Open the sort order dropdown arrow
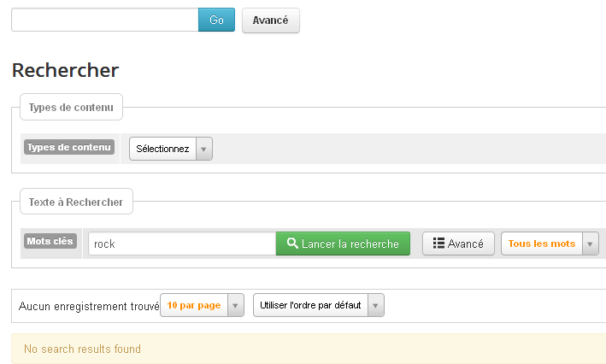The width and height of the screenshot is (606, 364). click(x=376, y=305)
